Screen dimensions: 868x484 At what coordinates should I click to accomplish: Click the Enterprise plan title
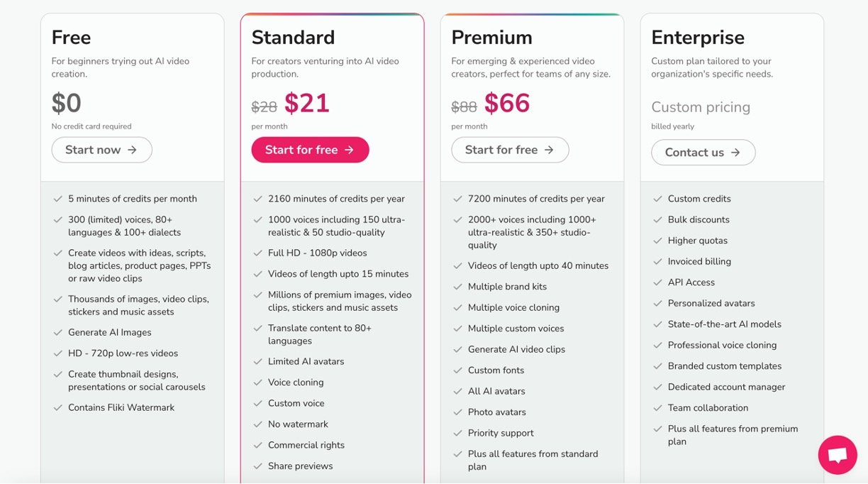click(x=698, y=37)
